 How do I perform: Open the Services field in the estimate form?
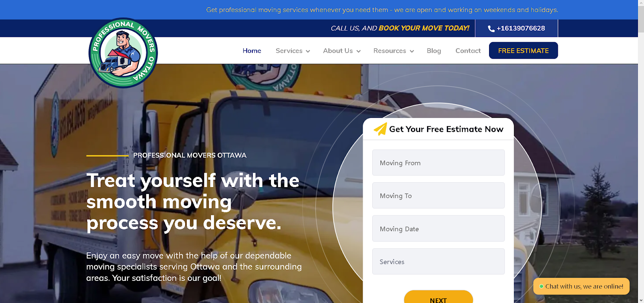(x=438, y=262)
